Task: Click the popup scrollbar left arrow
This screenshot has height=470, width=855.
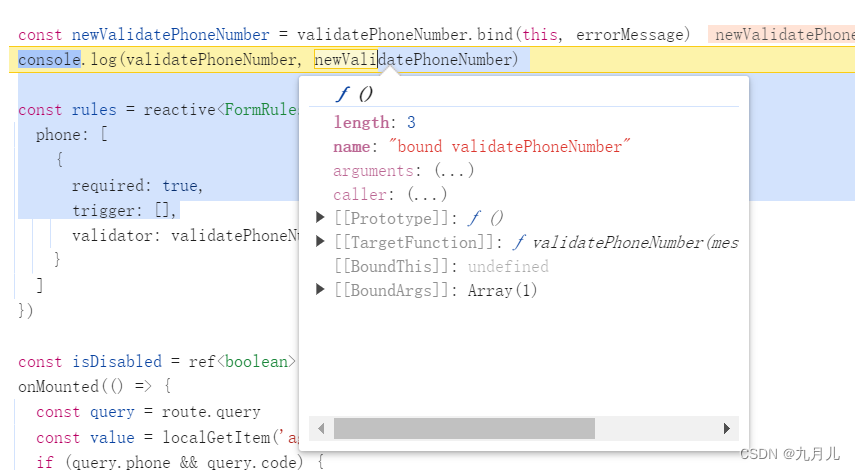Action: [x=321, y=429]
